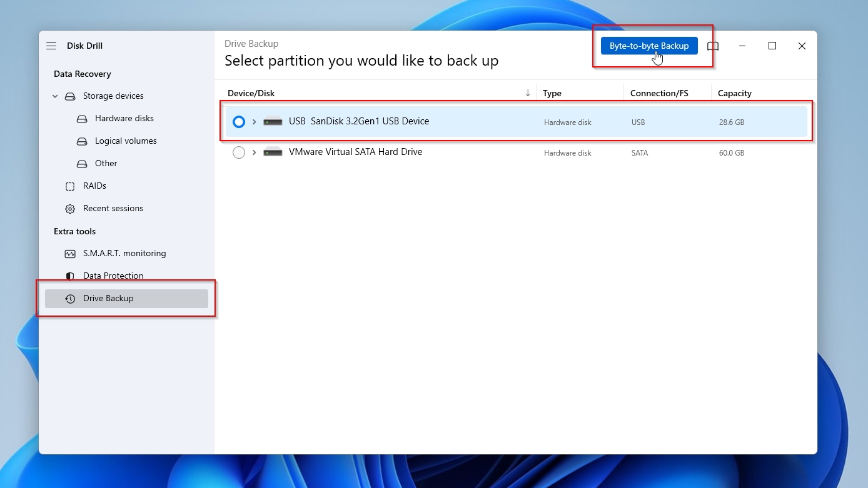
Task: Click the Recent sessions gear icon
Action: 70,209
